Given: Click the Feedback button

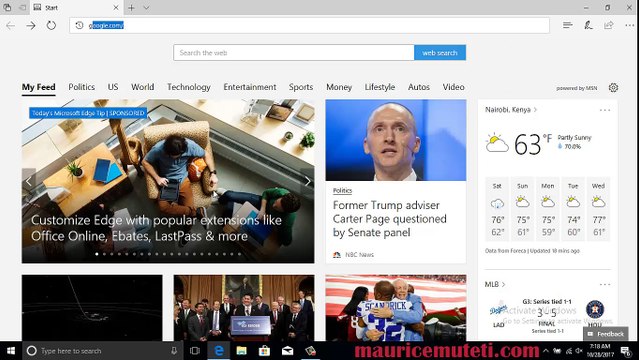Looking at the screenshot, I should click(606, 334).
